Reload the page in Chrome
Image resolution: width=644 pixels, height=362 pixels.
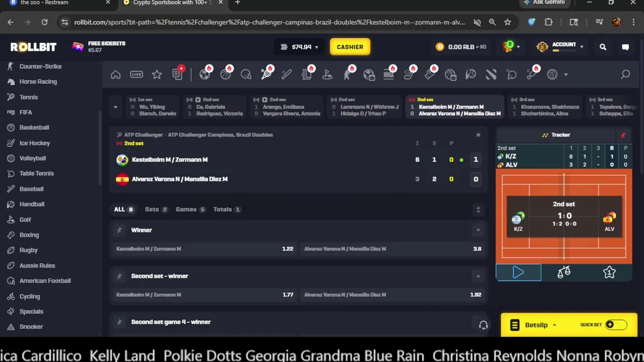pyautogui.click(x=44, y=22)
